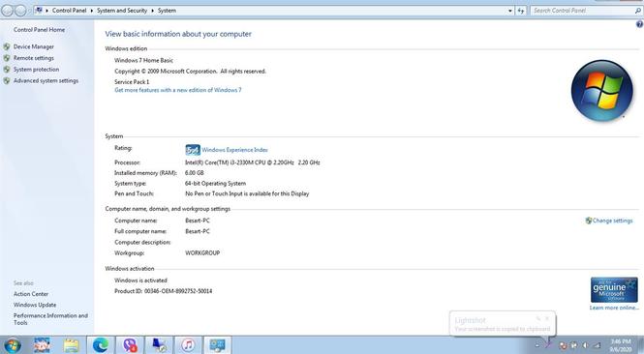The height and width of the screenshot is (354, 644).
Task: Click the shield icon next to Device Manager
Action: tap(7, 46)
